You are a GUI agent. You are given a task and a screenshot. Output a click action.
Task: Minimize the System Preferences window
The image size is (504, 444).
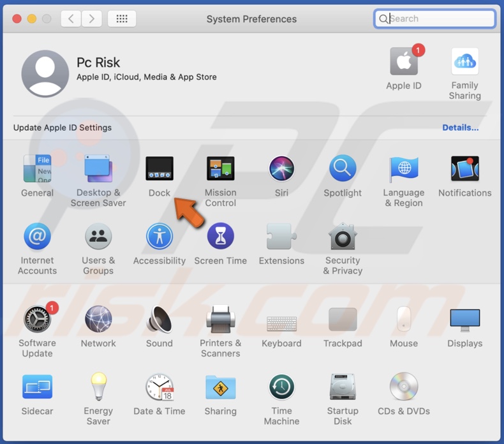pyautogui.click(x=32, y=19)
